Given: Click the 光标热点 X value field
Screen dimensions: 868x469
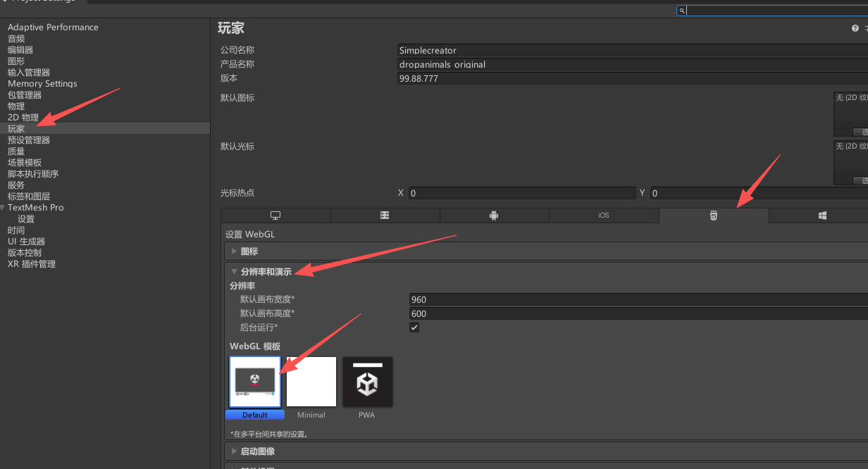Looking at the screenshot, I should tap(522, 193).
